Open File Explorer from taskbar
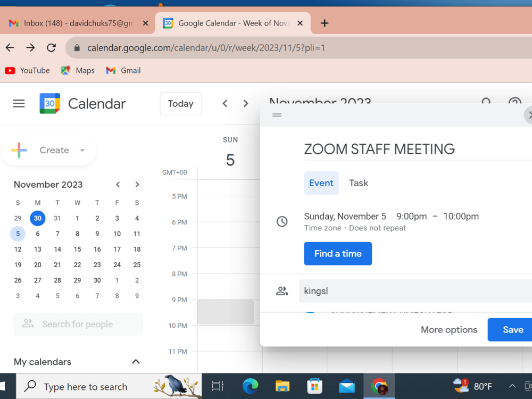This screenshot has width=532, height=399. tap(282, 386)
